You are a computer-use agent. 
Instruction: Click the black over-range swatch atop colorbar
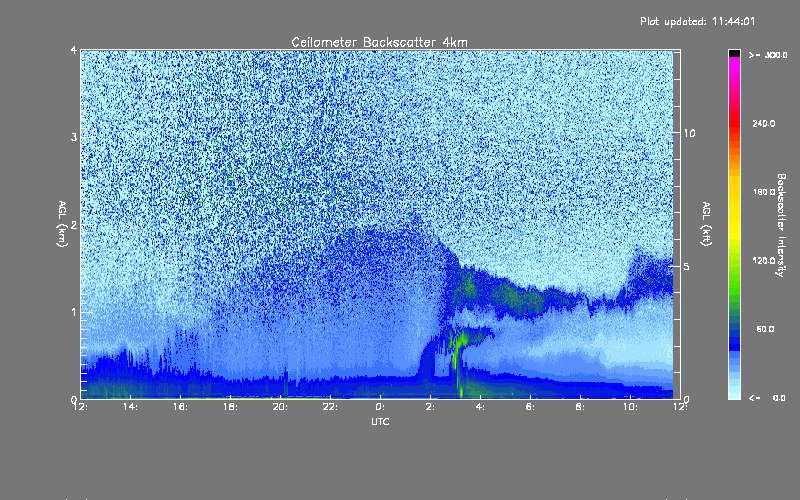[x=734, y=53]
